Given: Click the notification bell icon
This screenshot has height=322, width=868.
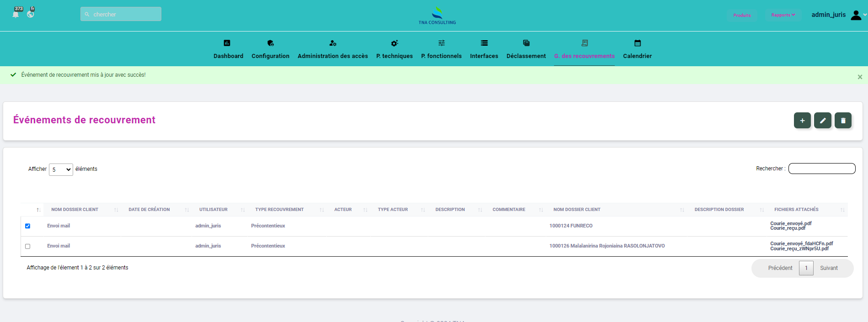Looking at the screenshot, I should [16, 15].
